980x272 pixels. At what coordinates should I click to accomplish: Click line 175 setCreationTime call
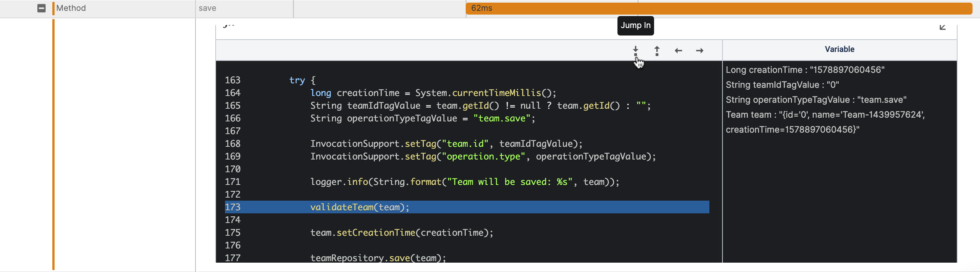point(401,232)
